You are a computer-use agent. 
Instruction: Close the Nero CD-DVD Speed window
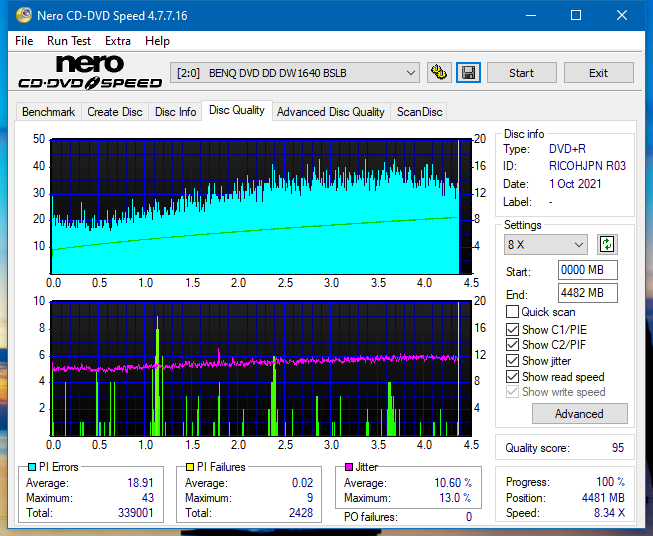622,15
